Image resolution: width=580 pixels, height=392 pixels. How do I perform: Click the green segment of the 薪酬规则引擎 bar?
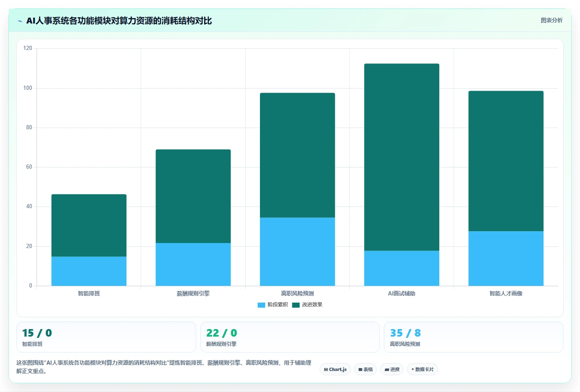(x=193, y=196)
